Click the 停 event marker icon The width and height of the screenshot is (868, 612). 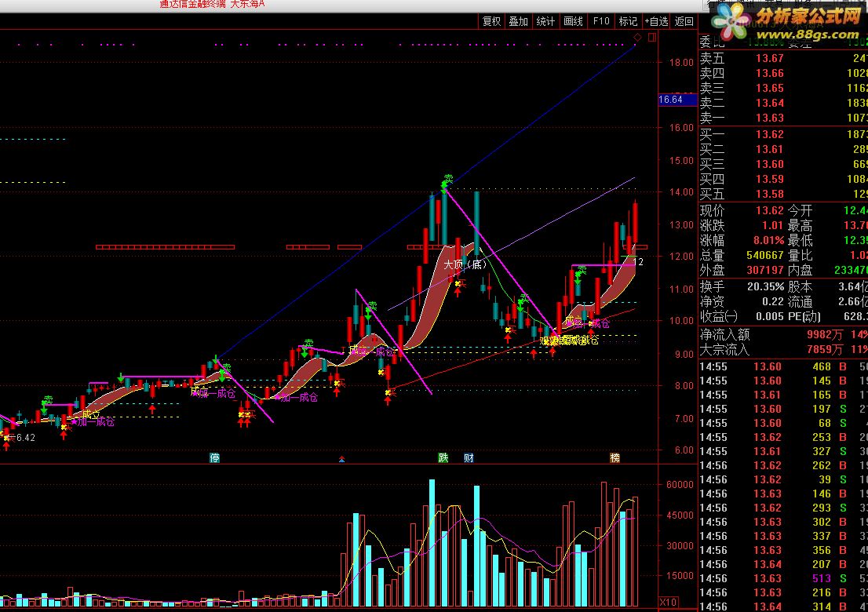point(215,457)
